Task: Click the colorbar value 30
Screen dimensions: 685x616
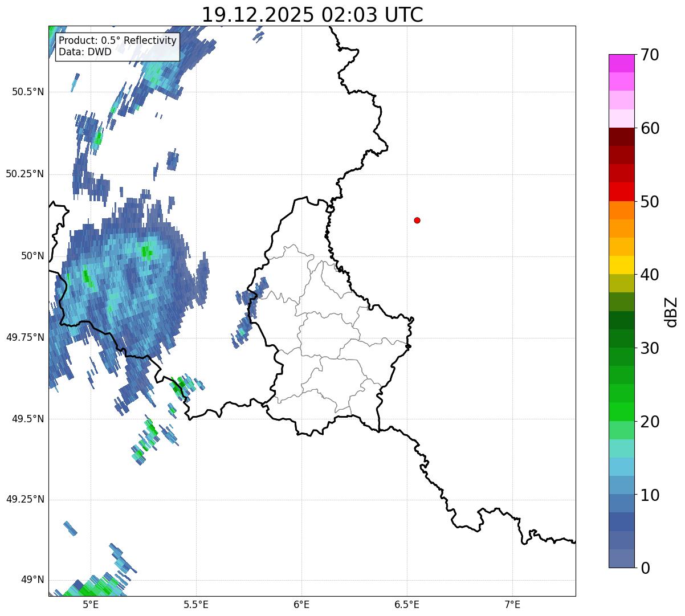Action: (x=650, y=348)
